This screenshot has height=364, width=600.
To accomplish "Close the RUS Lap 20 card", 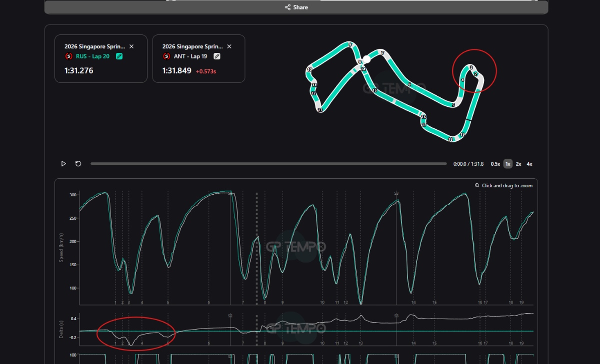I will coord(131,46).
